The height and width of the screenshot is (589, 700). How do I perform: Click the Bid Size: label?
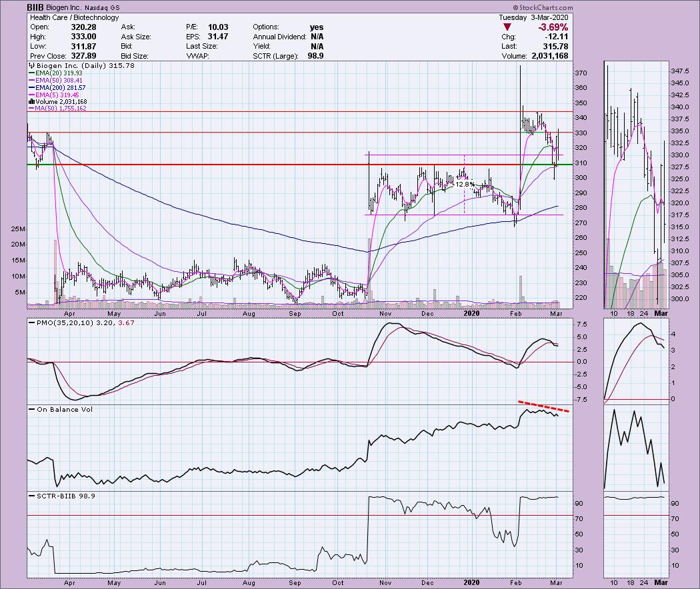(x=135, y=56)
